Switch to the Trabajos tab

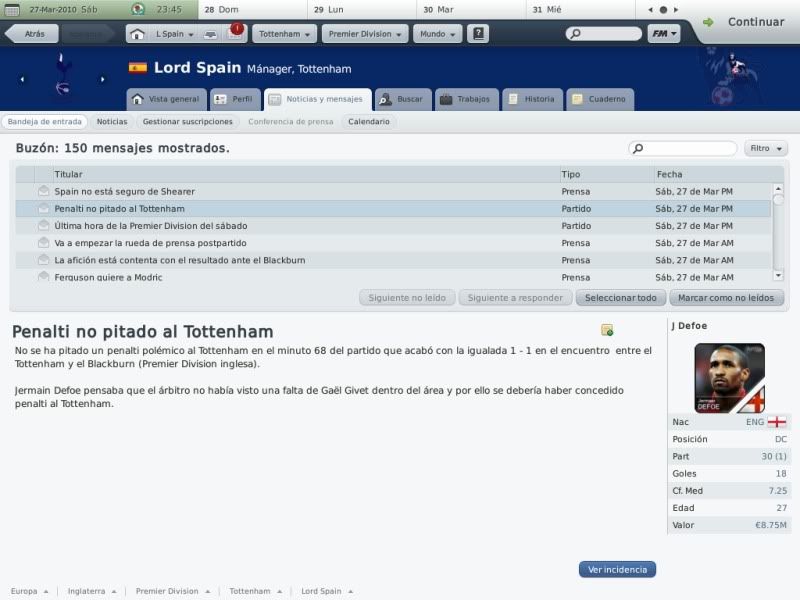coord(466,99)
